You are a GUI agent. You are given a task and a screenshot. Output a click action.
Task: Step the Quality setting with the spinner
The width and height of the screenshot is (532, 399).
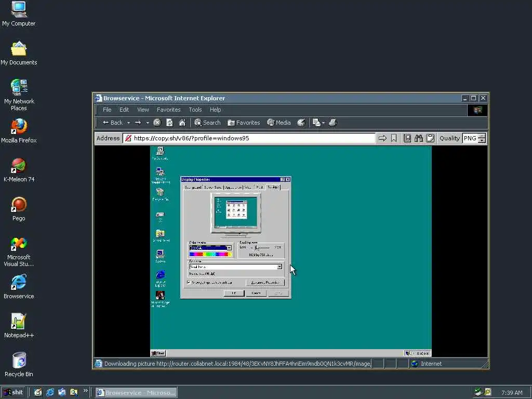tap(482, 138)
